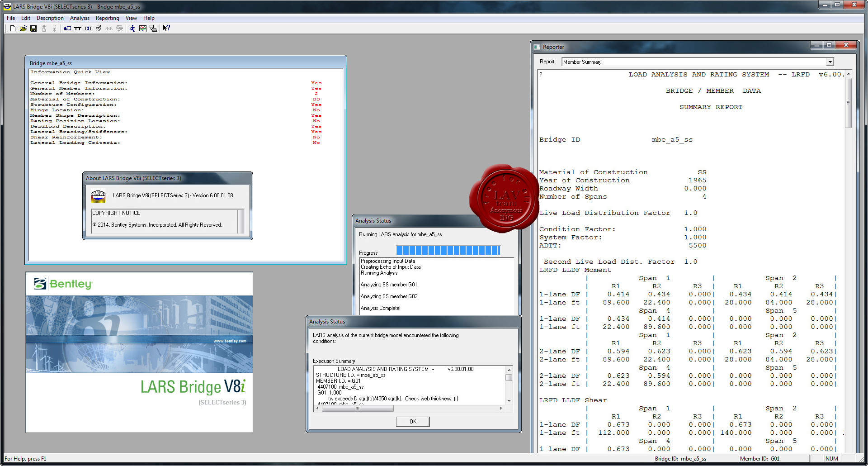Click the triple I-beam members icon
The height and width of the screenshot is (466, 868).
tap(88, 29)
